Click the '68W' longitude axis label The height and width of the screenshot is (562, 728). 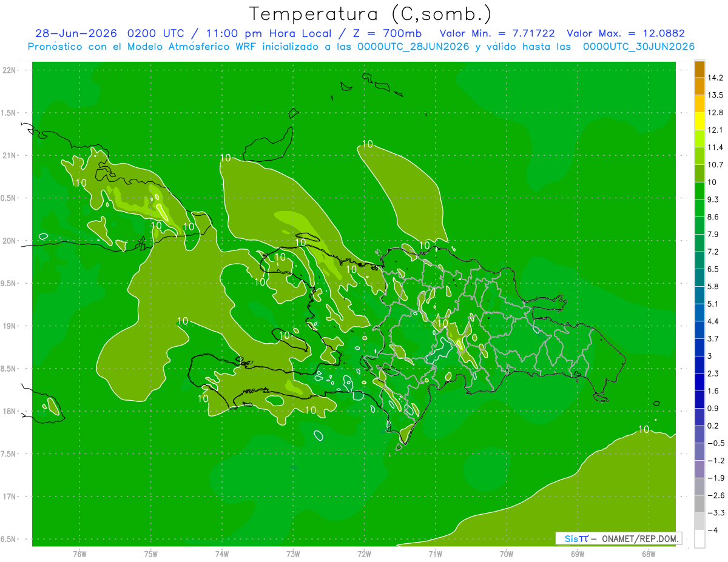coord(649,554)
